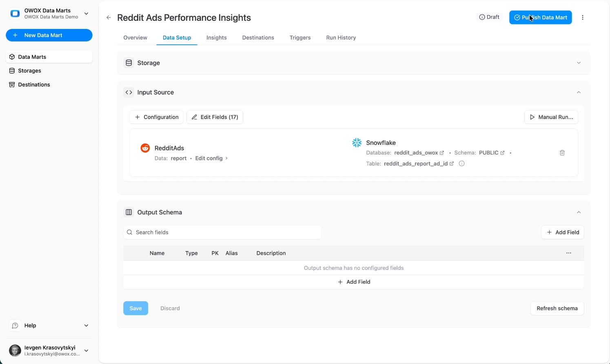Click the back arrow next to the title

click(109, 18)
